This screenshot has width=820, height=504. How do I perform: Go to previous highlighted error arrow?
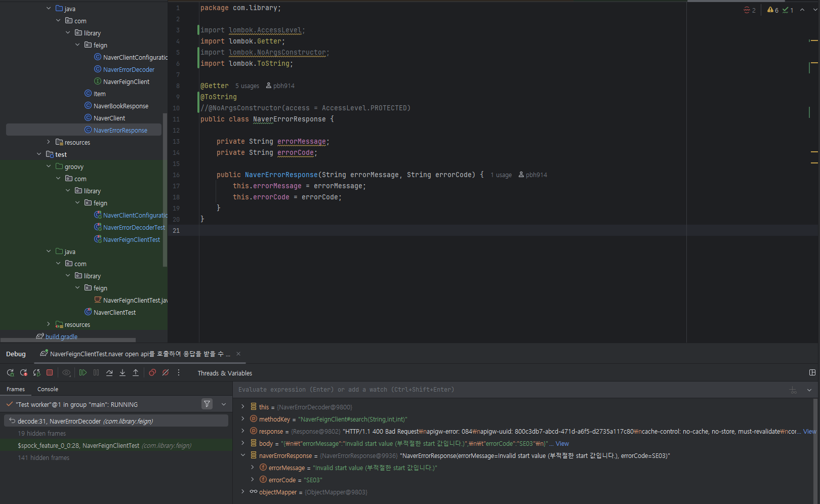tap(802, 10)
